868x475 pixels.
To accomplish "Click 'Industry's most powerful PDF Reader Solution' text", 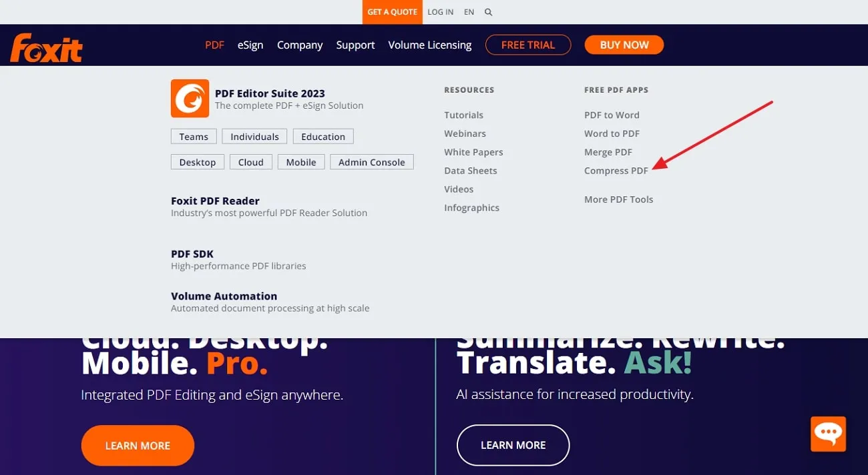I will tap(269, 213).
